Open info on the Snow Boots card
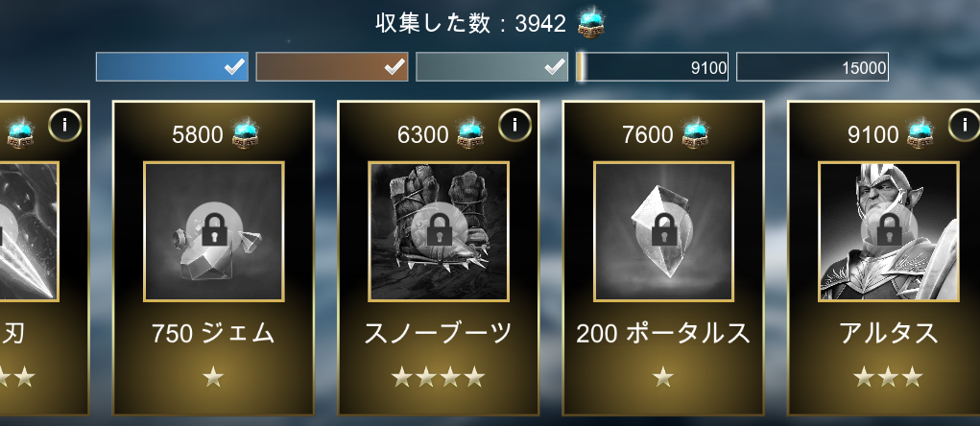980x426 pixels. [515, 125]
